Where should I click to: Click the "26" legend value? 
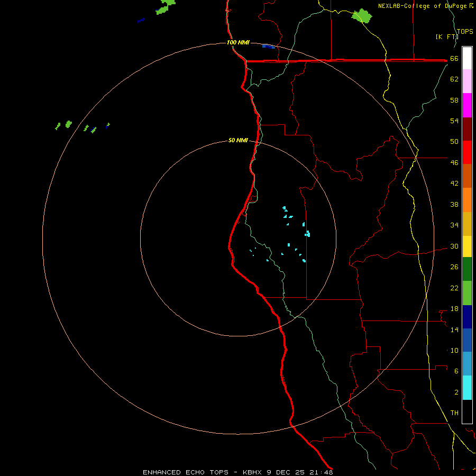click(454, 267)
